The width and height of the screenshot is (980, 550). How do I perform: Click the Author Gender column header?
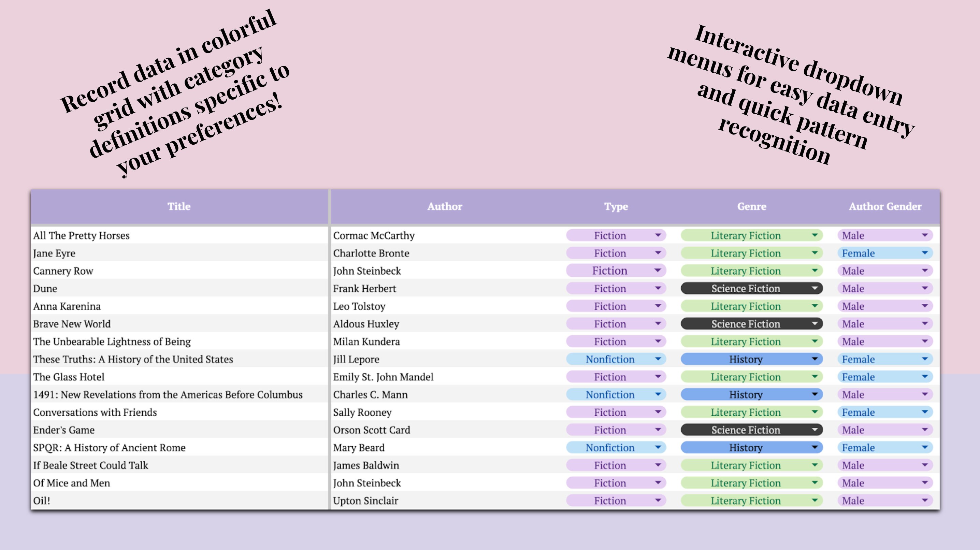click(885, 206)
